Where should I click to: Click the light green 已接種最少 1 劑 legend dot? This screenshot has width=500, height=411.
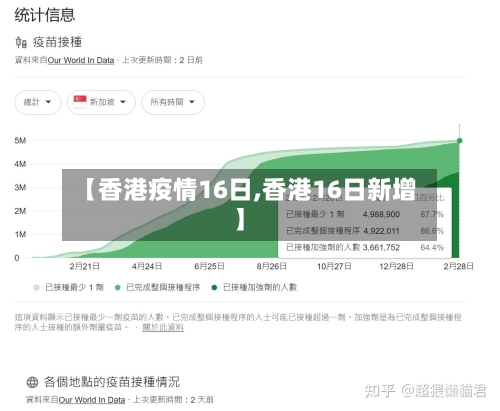click(x=37, y=287)
